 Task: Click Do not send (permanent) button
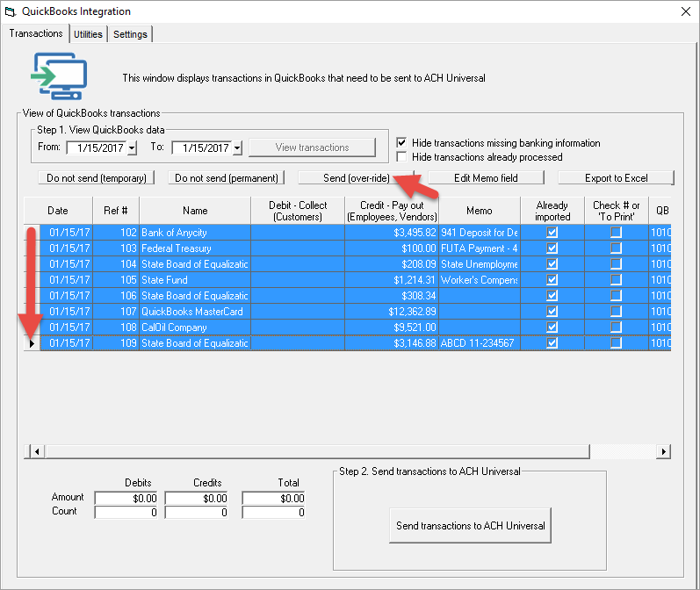[x=227, y=178]
